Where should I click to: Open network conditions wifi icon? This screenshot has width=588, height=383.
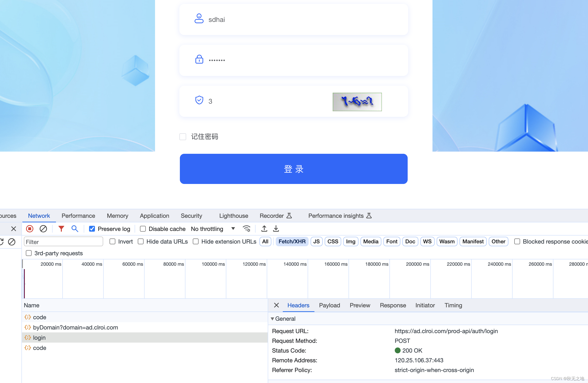pos(246,229)
